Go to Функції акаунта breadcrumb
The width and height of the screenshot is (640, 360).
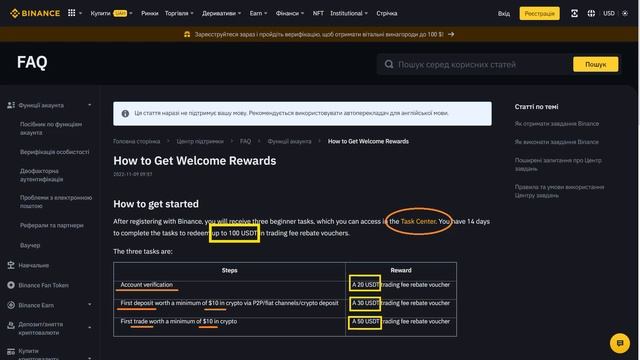tap(289, 141)
